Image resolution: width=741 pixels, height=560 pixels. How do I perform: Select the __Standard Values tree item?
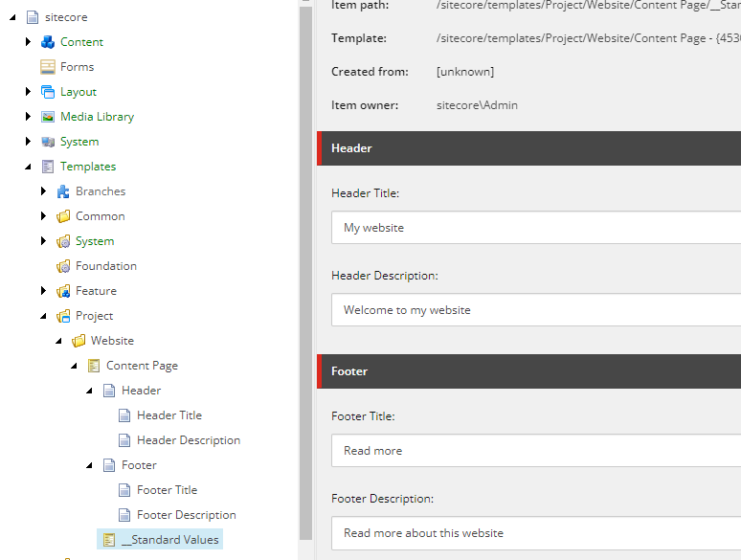click(x=169, y=540)
